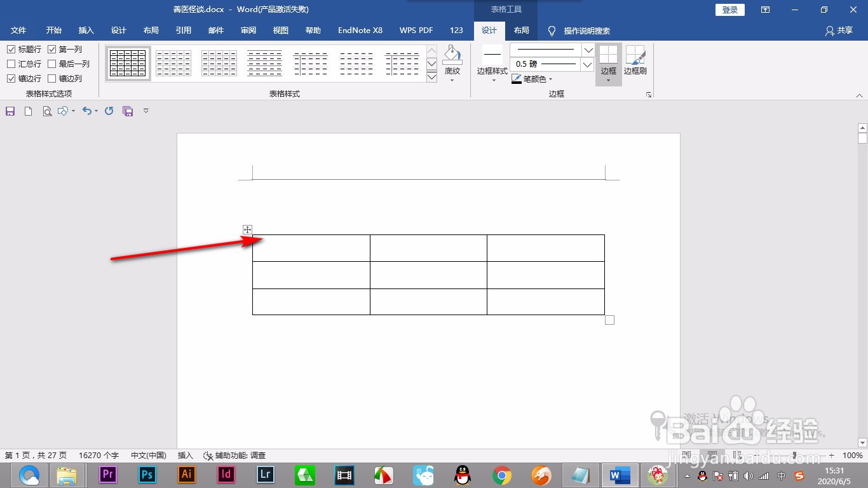Screen dimensions: 868x488
Task: Expand the border styles (边框样式) dropdown arrow
Action: click(493, 80)
